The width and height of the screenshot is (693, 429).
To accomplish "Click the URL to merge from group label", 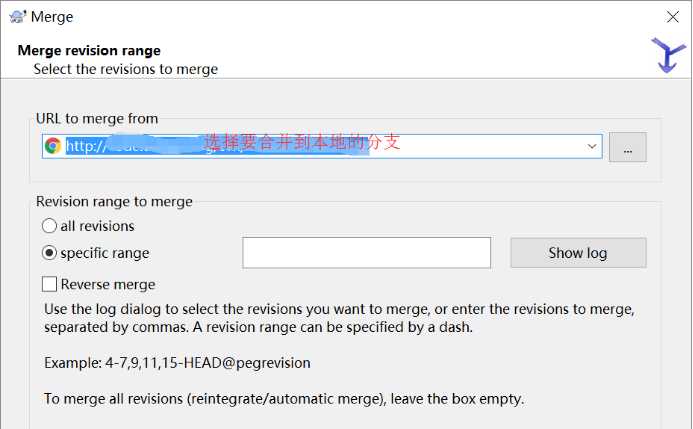I will point(97,118).
